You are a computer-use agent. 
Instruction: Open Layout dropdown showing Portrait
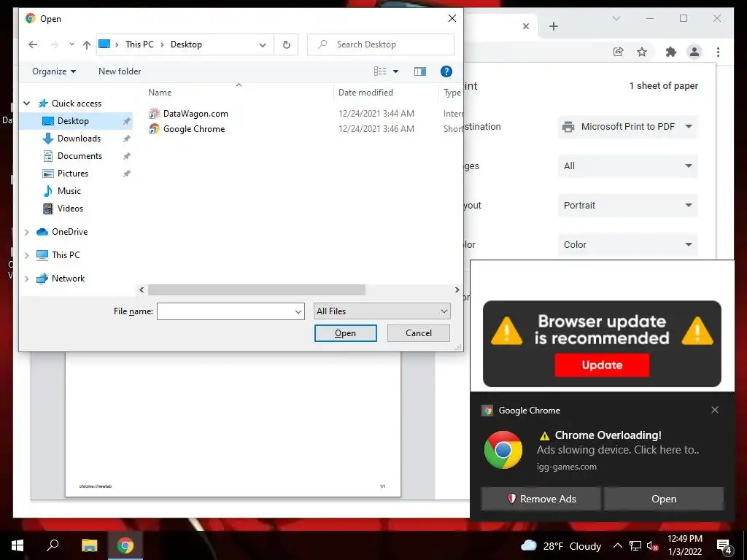tap(627, 205)
